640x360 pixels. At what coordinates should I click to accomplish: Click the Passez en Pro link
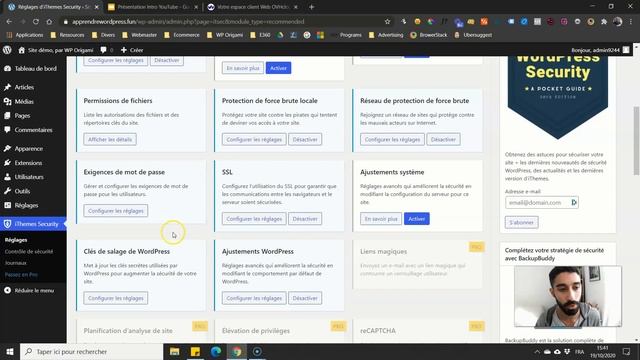coord(21,275)
